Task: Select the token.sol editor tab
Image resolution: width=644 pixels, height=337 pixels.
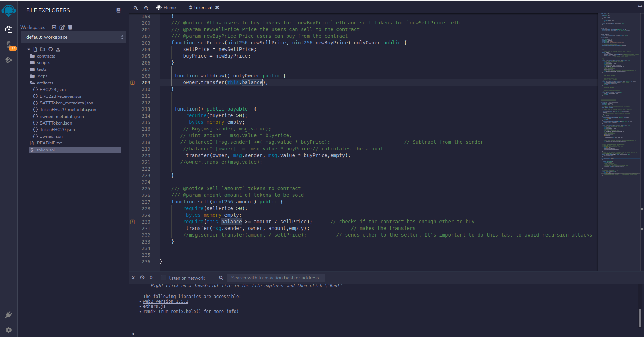Action: coord(203,8)
